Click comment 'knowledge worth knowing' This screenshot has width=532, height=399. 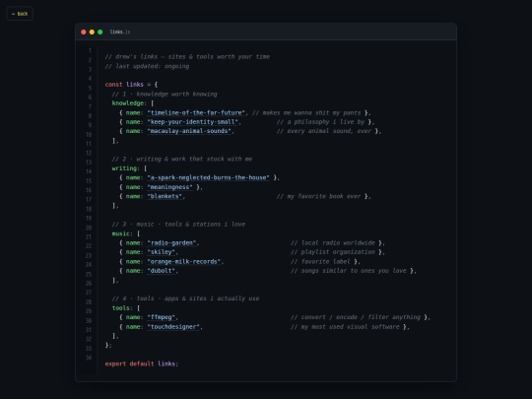[x=176, y=94]
